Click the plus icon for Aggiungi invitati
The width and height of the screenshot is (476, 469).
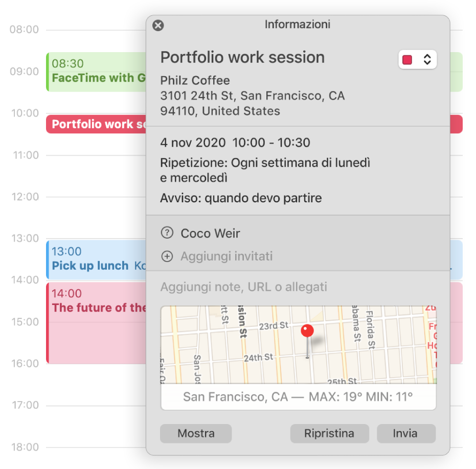[167, 256]
